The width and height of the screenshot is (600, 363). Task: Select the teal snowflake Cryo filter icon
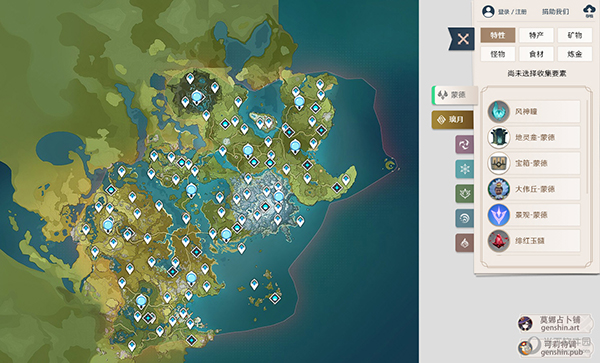465,169
